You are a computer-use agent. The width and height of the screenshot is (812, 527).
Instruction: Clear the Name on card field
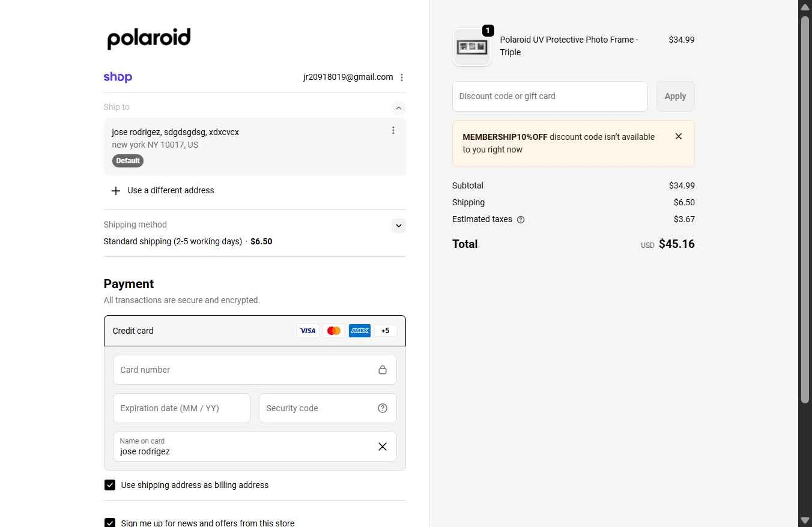tap(383, 447)
